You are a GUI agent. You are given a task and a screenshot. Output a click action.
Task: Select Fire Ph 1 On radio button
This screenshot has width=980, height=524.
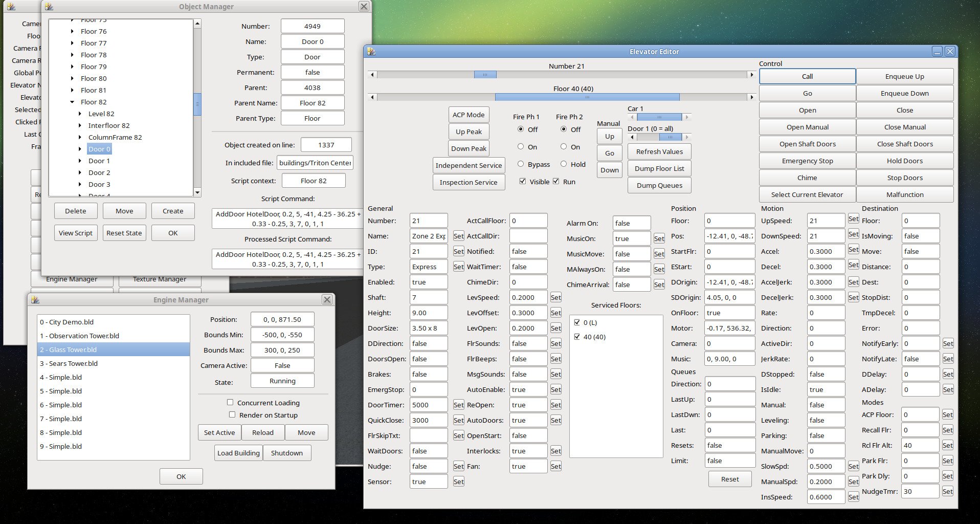click(521, 147)
